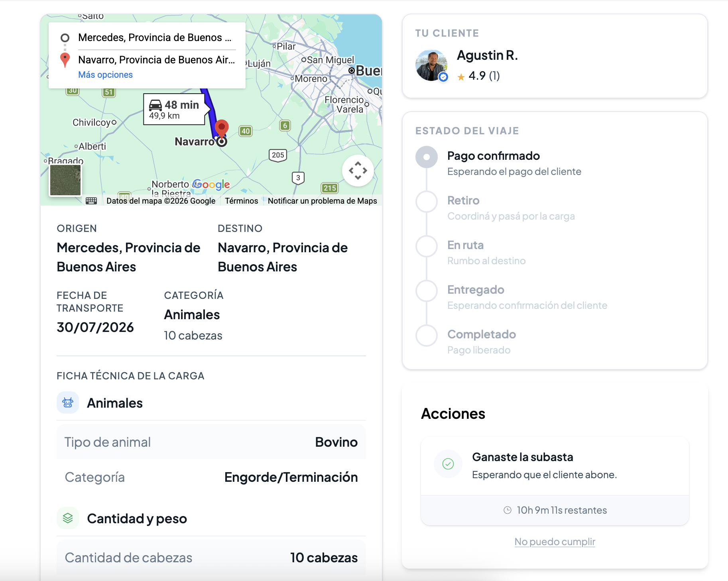Click the star rating icon
Image resolution: width=728 pixels, height=581 pixels.
click(461, 77)
